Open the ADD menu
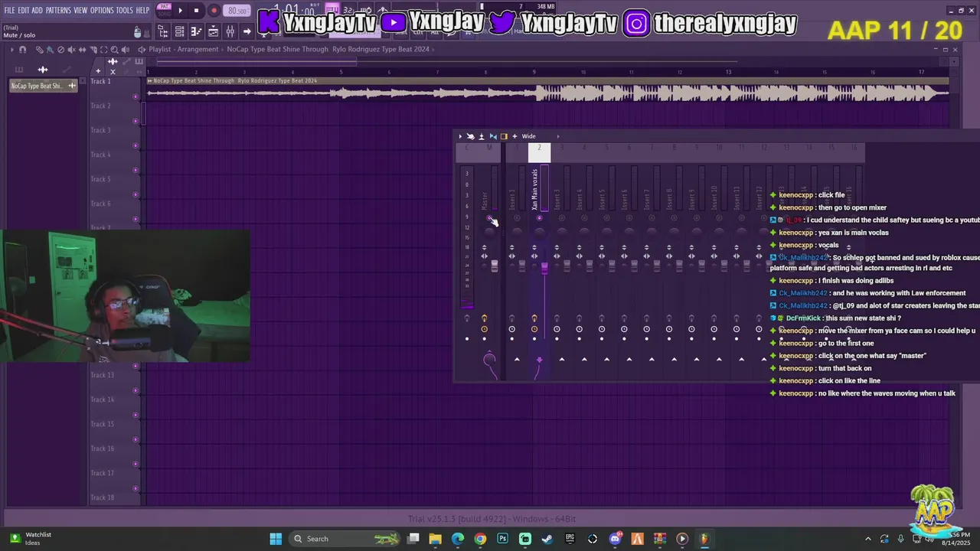 pyautogui.click(x=38, y=11)
